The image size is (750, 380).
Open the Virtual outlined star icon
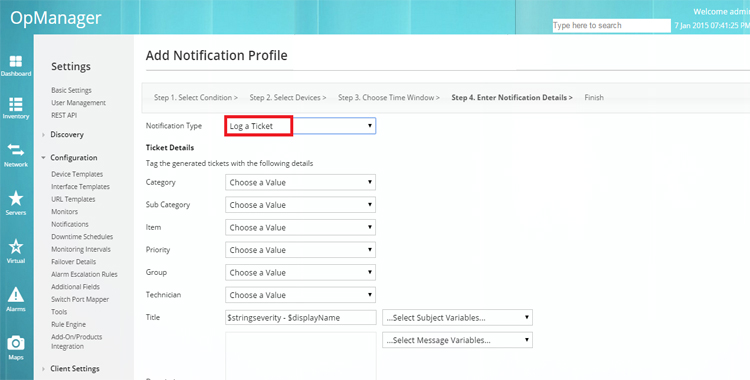(16, 246)
